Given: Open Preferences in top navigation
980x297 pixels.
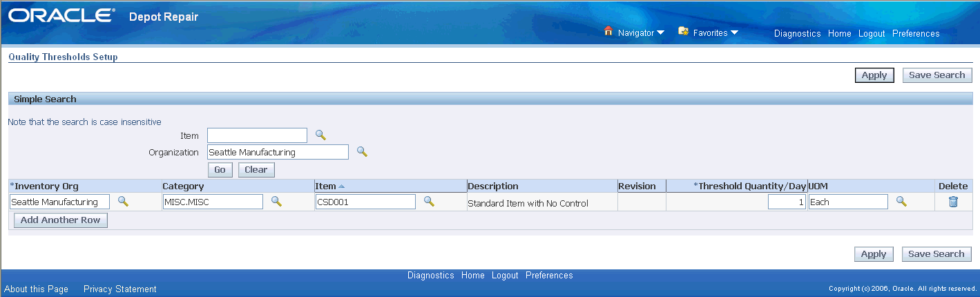Looking at the screenshot, I should (916, 33).
